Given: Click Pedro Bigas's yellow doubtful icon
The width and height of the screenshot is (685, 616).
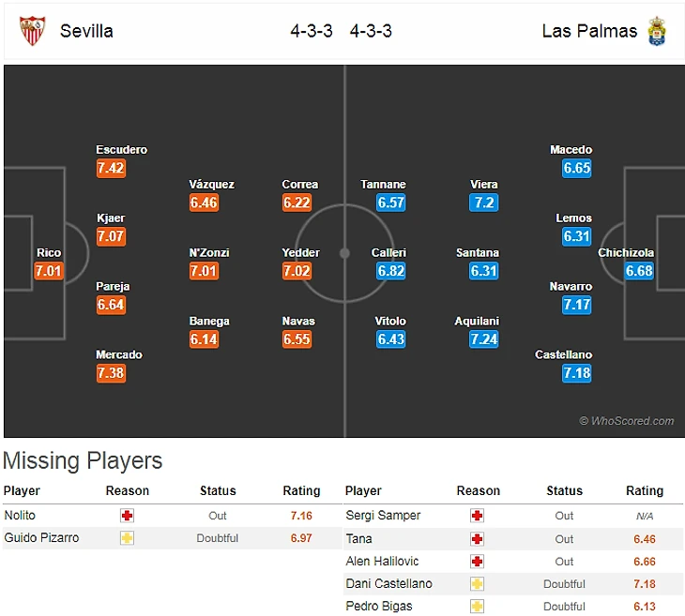Looking at the screenshot, I should [x=479, y=607].
